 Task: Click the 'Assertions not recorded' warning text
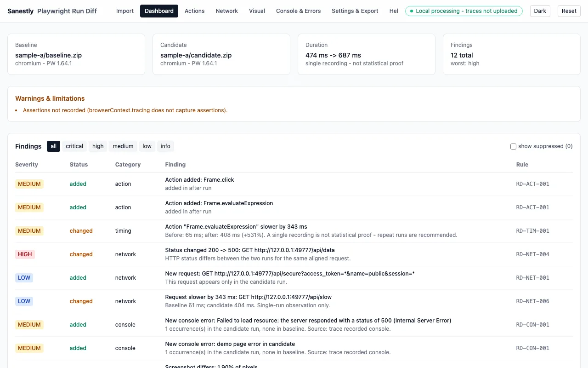pyautogui.click(x=125, y=110)
